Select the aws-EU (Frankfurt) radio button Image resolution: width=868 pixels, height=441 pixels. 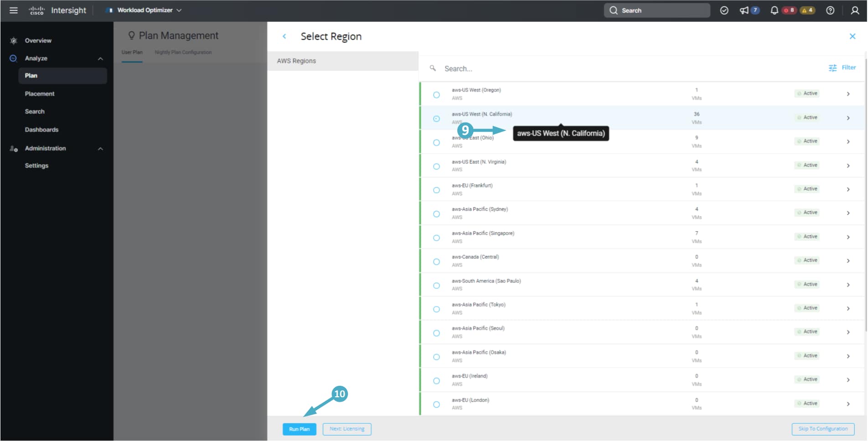(x=436, y=190)
